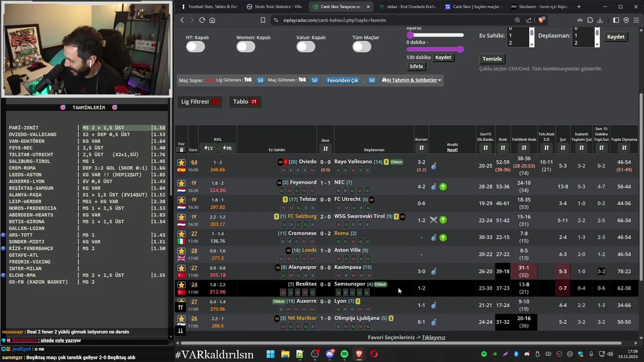Click Kaydet next to 130 dakika
Screen dimensions: 644x362
(x=443, y=57)
